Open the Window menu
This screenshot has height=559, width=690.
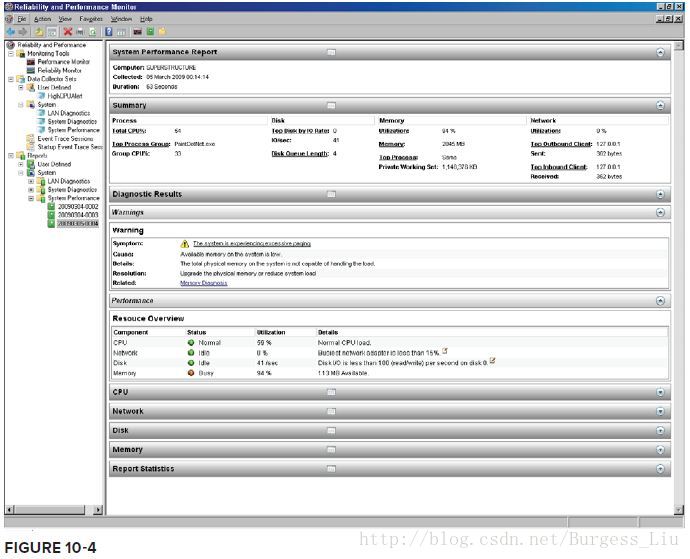(121, 19)
